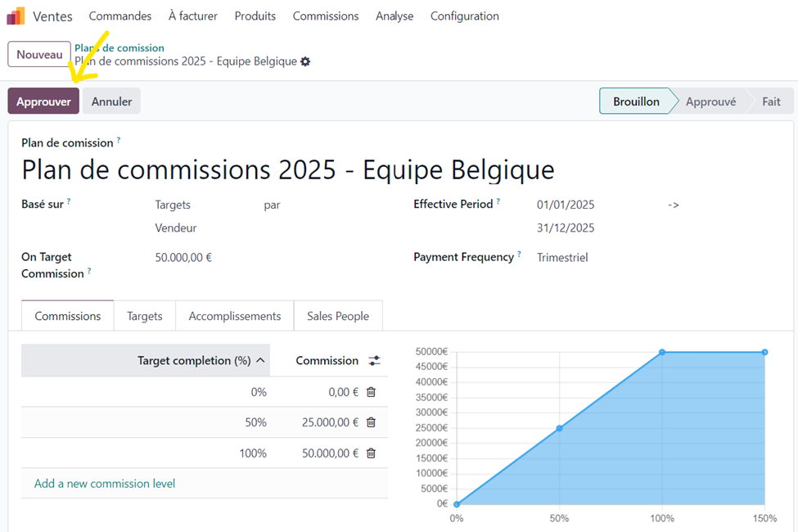Screen dimensions: 798x532
Task: Go to Plans de comission breadcrumb link
Action: click(119, 47)
